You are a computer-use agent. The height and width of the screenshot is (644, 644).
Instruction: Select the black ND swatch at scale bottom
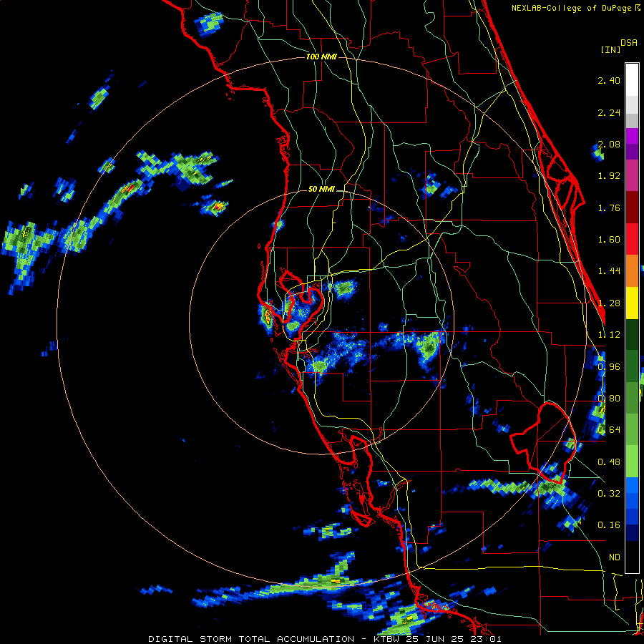click(632, 557)
